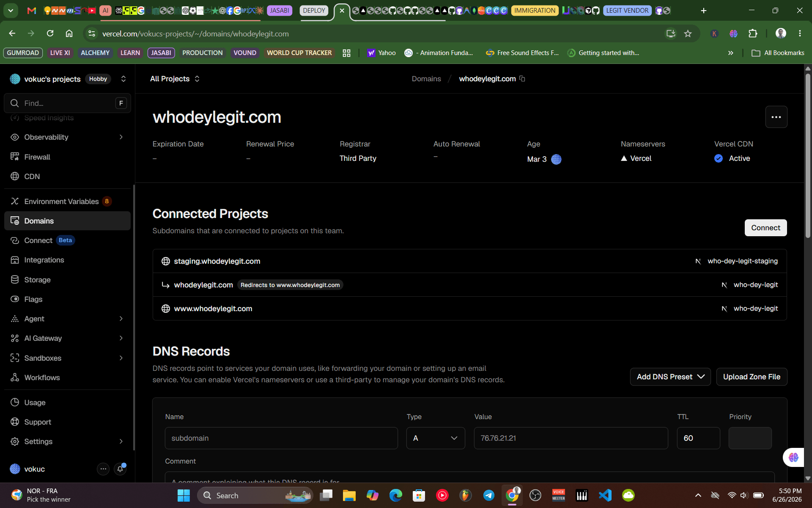Open Observability in the sidebar
The image size is (812, 508).
tap(68, 137)
